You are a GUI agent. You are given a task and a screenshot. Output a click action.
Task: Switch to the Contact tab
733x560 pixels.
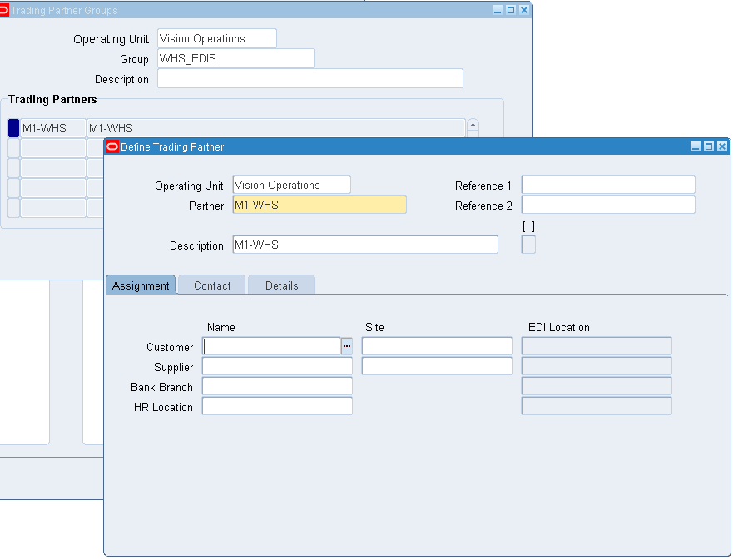pos(211,285)
